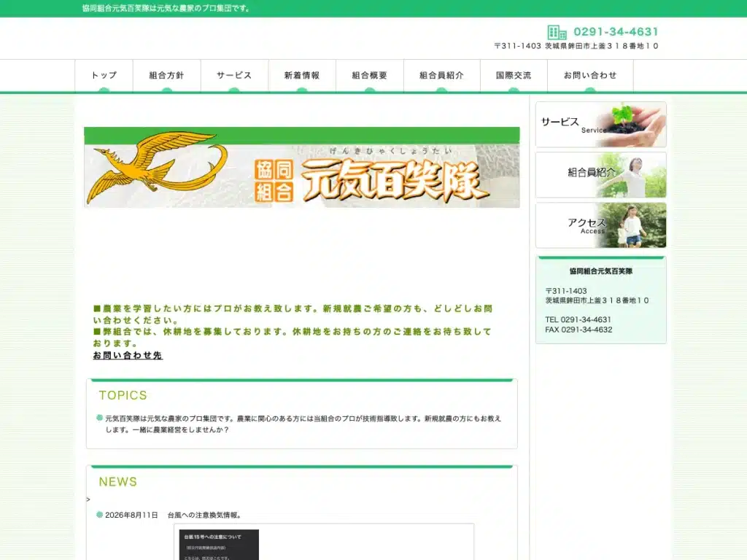Click the 農業を学習したい方 announcement paragraph
The image size is (747, 560).
[293, 314]
